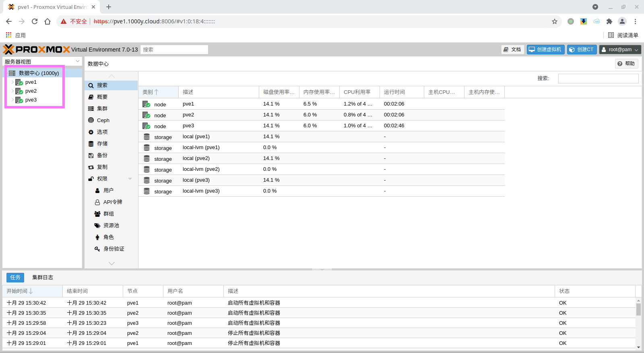Open the root@pam user menu
This screenshot has width=644, height=353.
[x=620, y=50]
